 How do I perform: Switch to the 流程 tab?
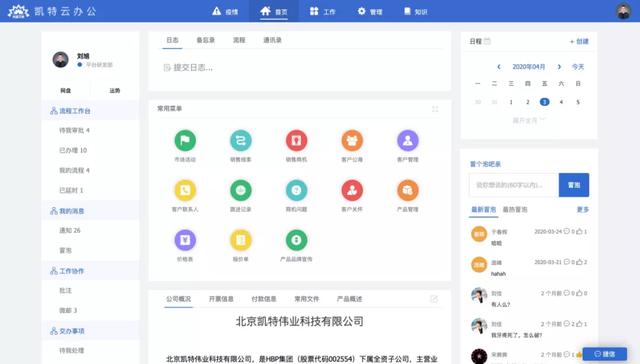(239, 40)
